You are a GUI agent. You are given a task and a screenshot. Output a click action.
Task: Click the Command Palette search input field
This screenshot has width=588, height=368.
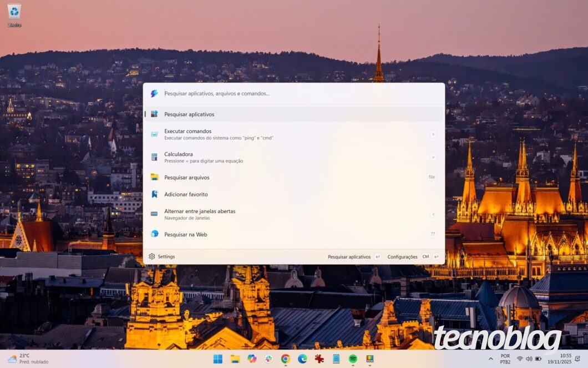pyautogui.click(x=300, y=94)
